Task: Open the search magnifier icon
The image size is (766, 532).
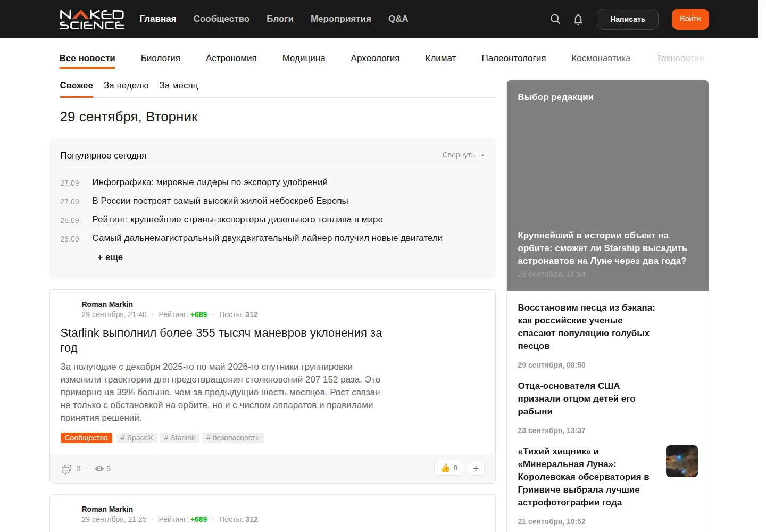Action: point(555,19)
